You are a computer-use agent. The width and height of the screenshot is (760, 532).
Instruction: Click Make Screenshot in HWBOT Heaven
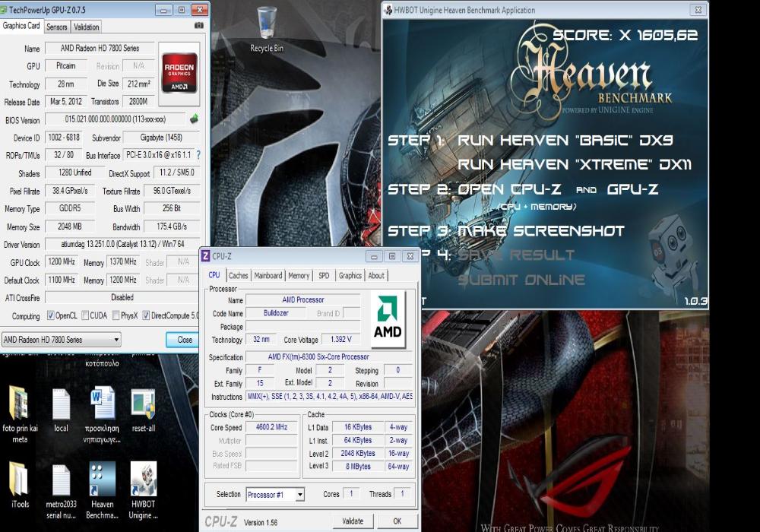tap(541, 231)
